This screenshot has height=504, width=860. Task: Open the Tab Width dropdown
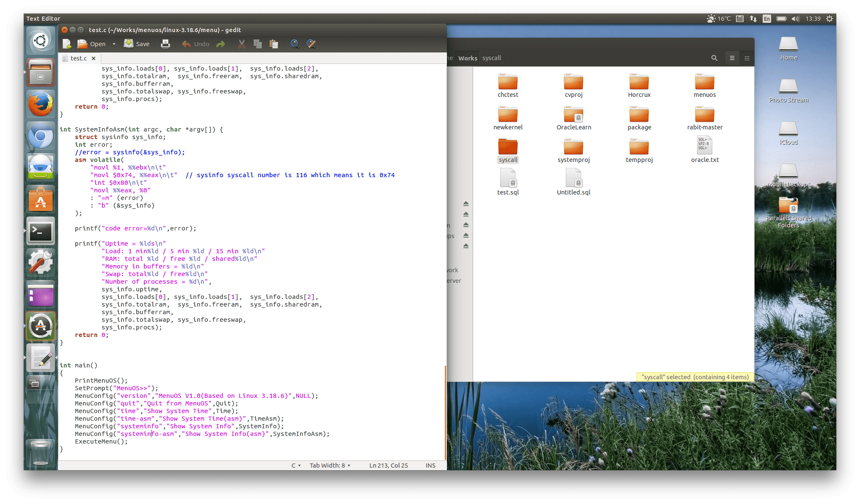pyautogui.click(x=330, y=466)
